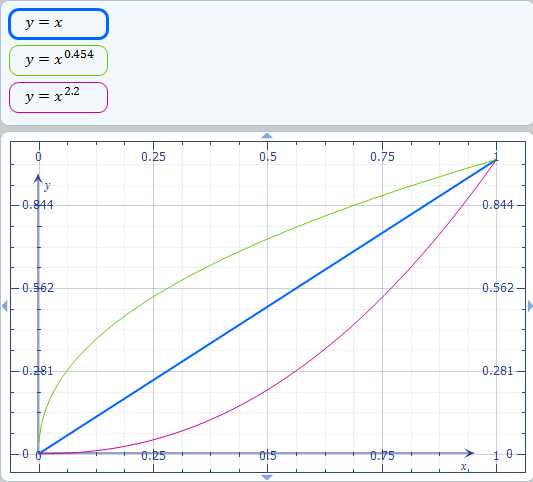Screen dimensions: 533x482
Task: Select the magenta x^2.2 equation box
Action: pos(58,97)
